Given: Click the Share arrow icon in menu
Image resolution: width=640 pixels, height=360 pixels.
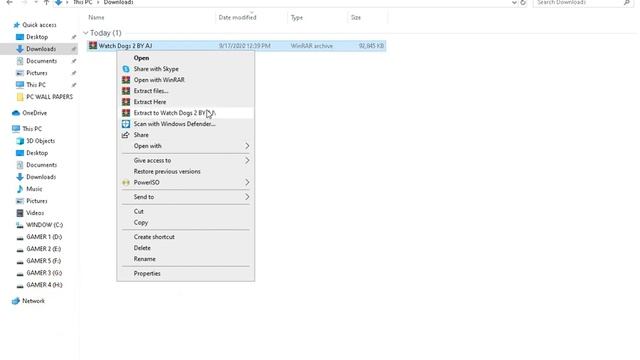Looking at the screenshot, I should coord(126,135).
